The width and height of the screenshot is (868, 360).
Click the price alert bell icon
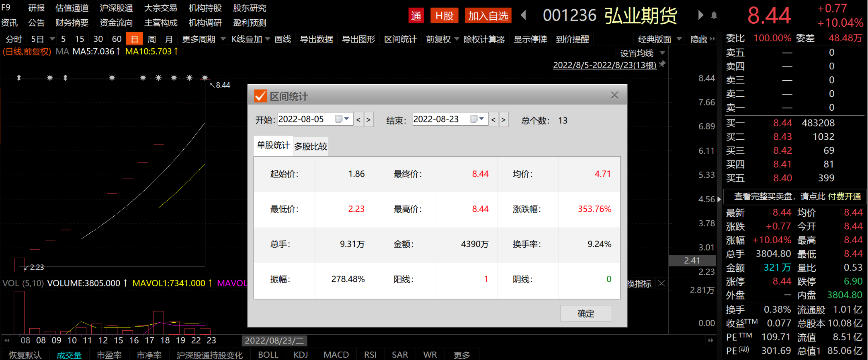point(714,16)
